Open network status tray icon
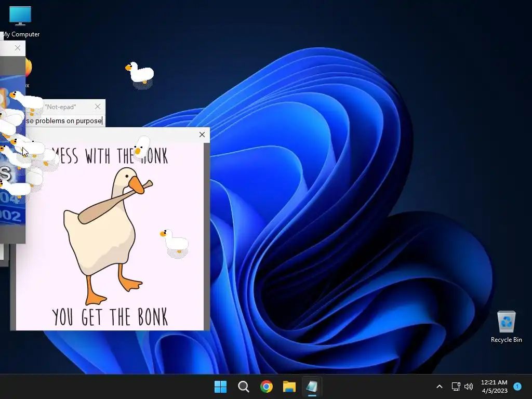Screen dimensions: 532x399 (456, 387)
